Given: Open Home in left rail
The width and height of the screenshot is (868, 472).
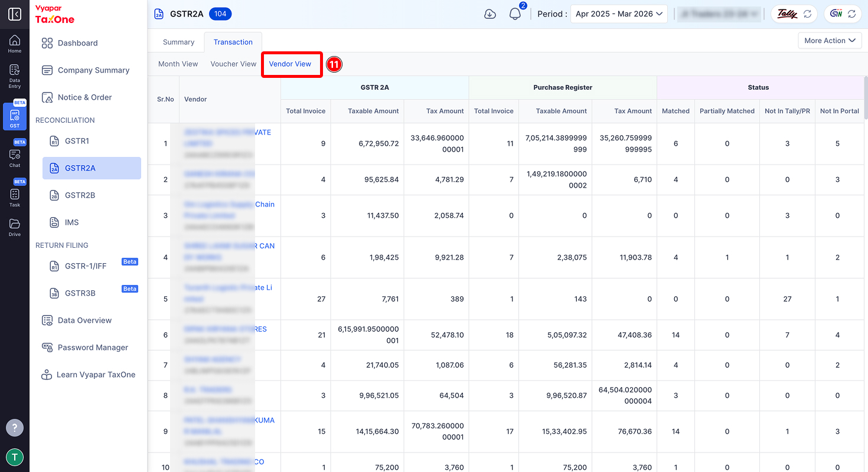Looking at the screenshot, I should click(x=15, y=44).
